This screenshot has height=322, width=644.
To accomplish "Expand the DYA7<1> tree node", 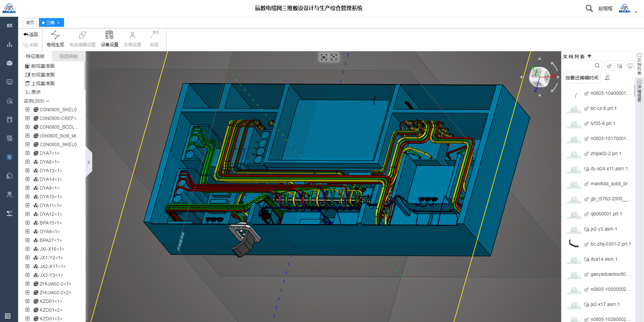I will click(28, 153).
